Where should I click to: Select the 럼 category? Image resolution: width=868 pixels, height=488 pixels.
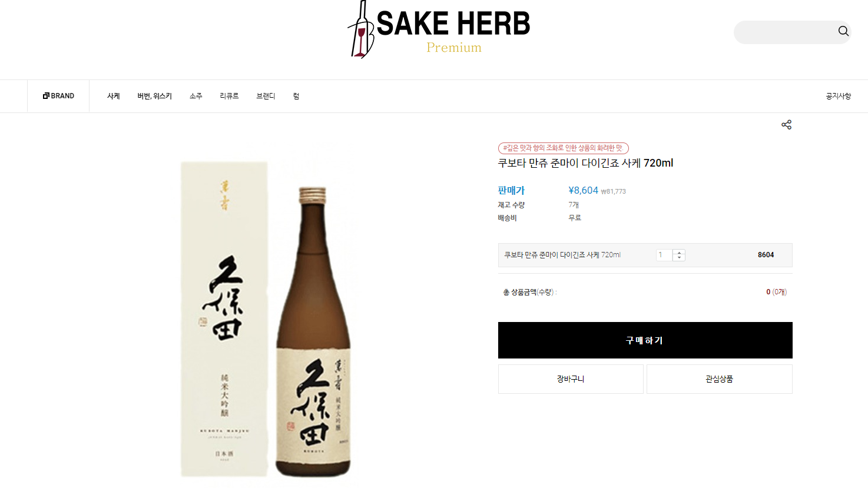296,96
